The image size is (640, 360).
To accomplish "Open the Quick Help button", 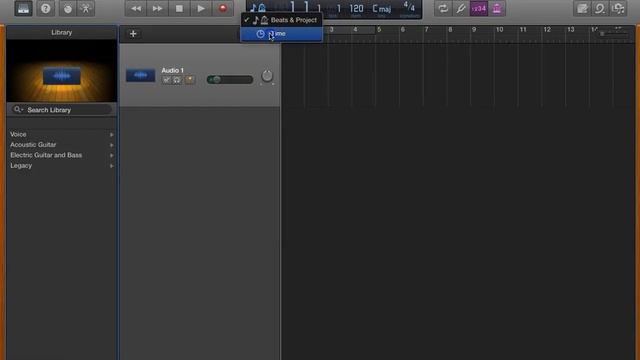I will [x=45, y=9].
